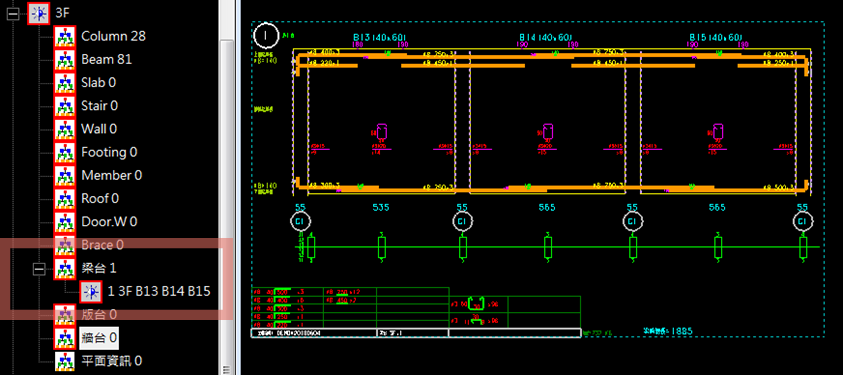The height and width of the screenshot is (375, 843).
Task: Select the Beam 81 tree icon
Action: [x=65, y=60]
